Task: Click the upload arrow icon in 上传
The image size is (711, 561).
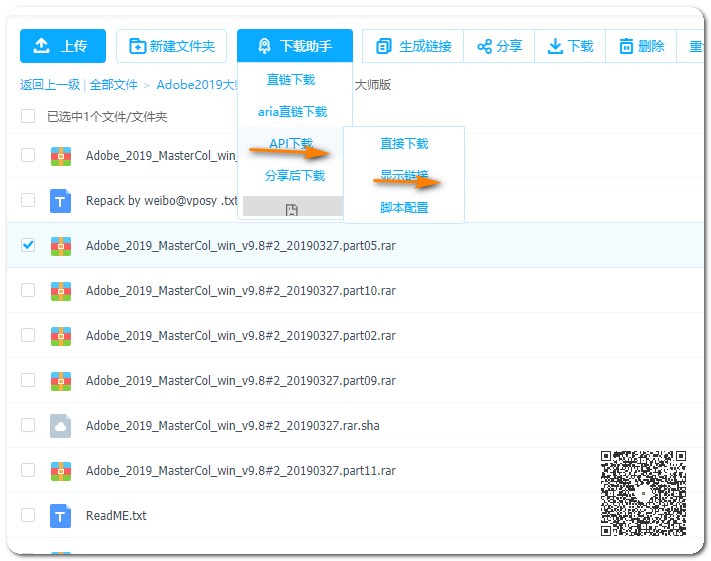Action: (41, 46)
